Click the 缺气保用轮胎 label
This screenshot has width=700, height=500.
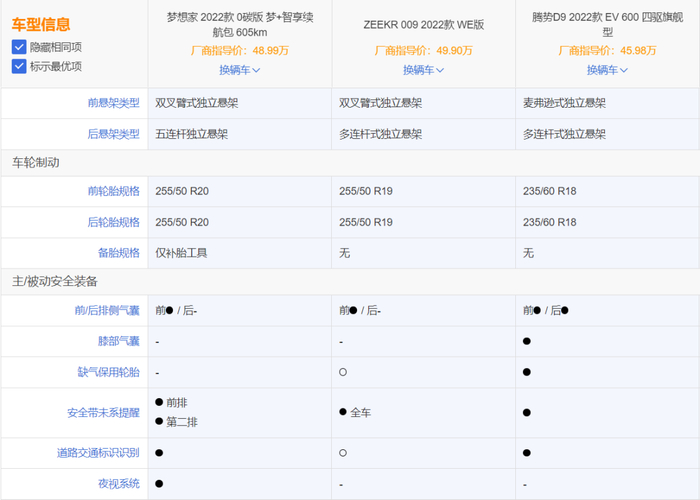point(108,372)
